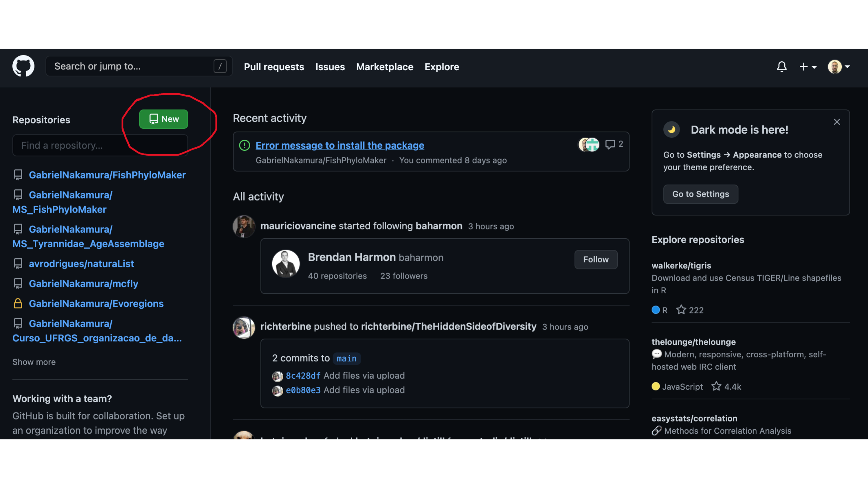Screen dimensions: 868x488
Task: Click committer avatar beside e0b80e3
Action: (277, 391)
